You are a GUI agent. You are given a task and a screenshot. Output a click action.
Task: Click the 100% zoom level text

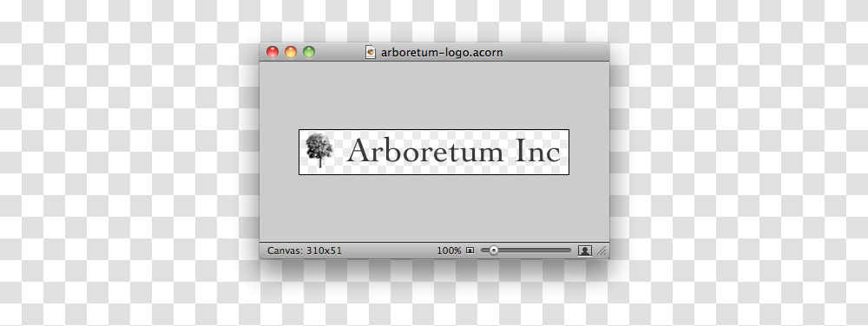(449, 251)
